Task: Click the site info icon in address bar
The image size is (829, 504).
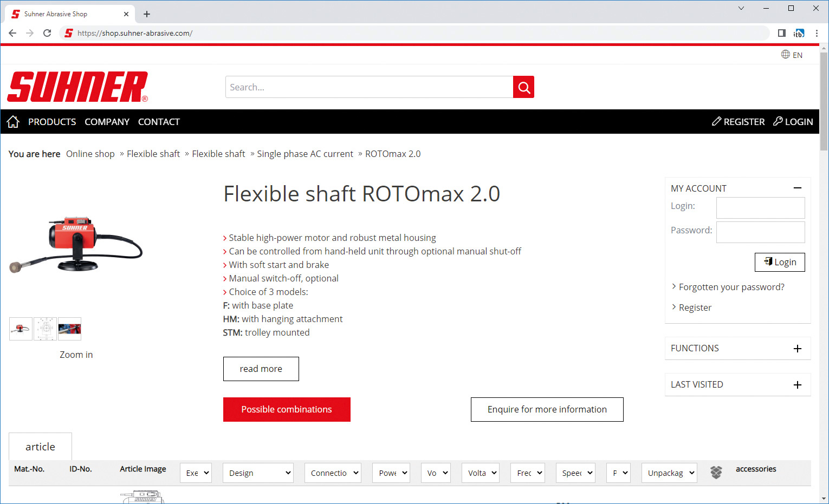Action: click(x=68, y=33)
